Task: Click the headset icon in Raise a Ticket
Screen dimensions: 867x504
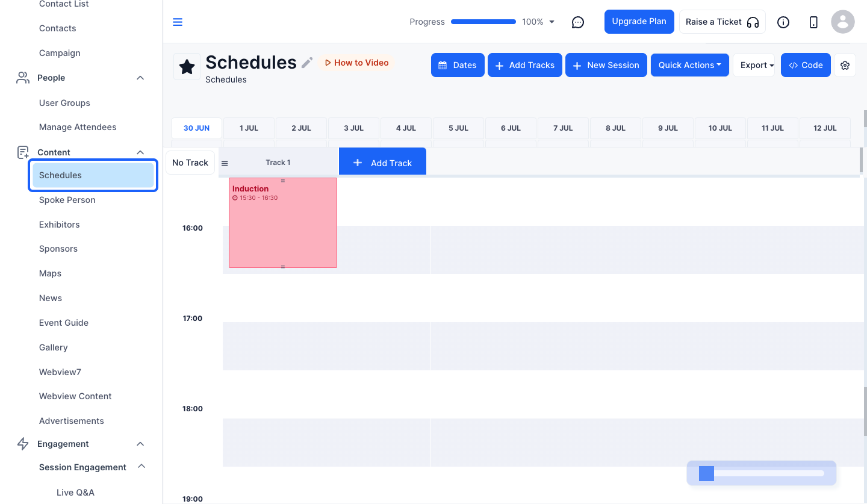Action: [753, 22]
